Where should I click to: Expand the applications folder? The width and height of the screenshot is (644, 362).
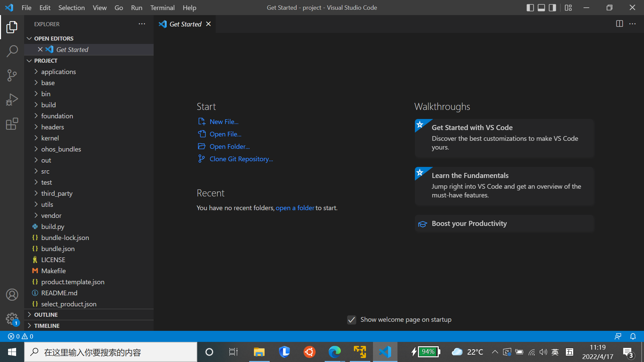click(x=58, y=72)
